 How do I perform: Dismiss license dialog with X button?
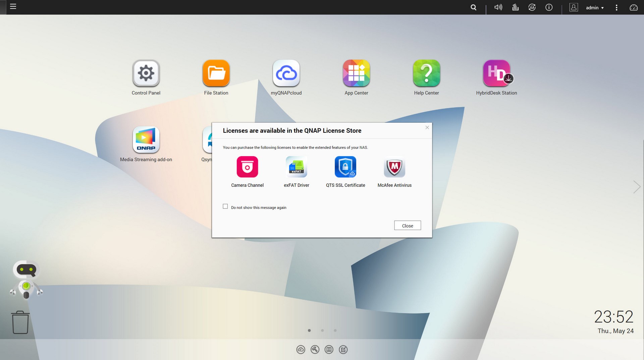[427, 127]
